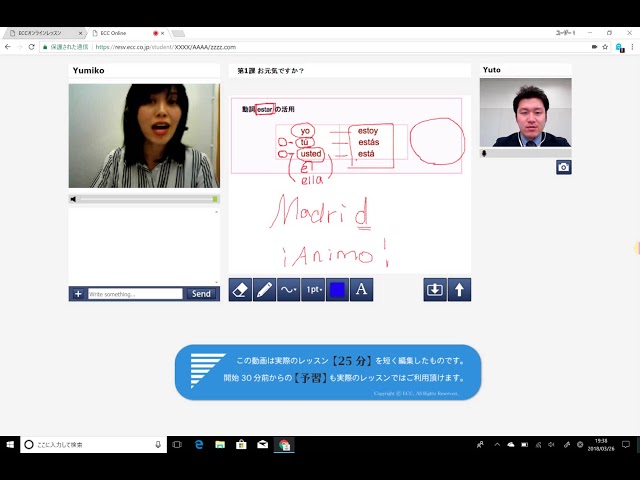Open the Action Center notification icon

626,444
